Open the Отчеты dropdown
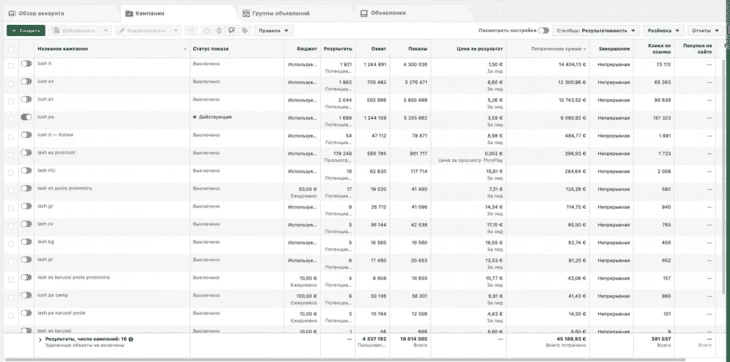Viewport: 730px width, 362px height. click(x=706, y=31)
